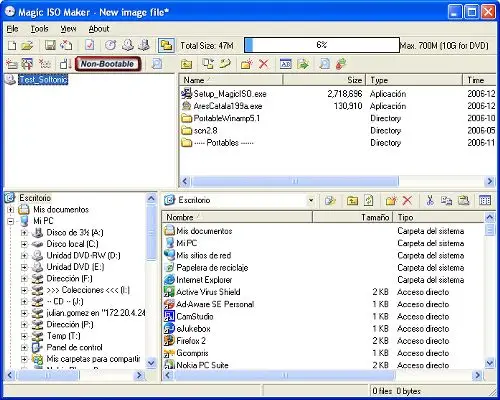
Task: Click the New image file icon
Action: (12, 46)
